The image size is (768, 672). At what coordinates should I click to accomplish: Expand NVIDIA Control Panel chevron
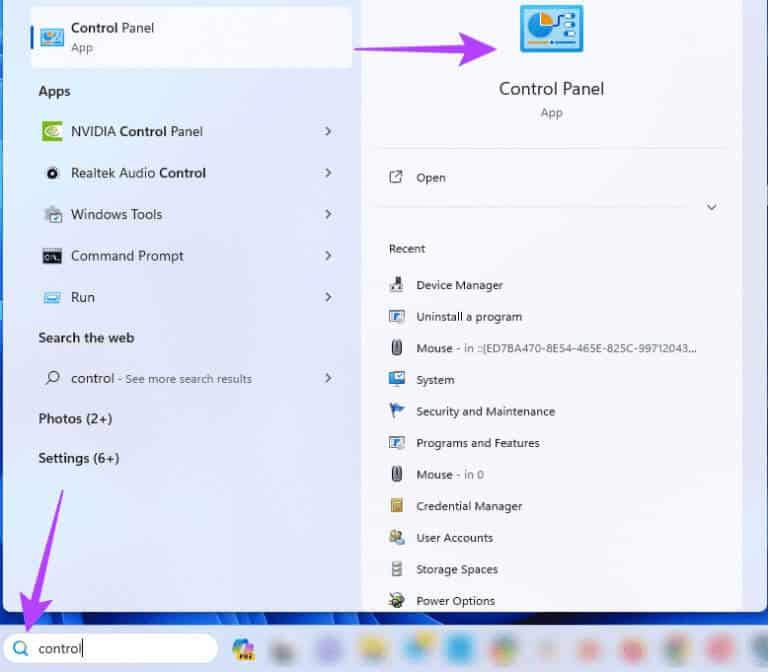(328, 131)
